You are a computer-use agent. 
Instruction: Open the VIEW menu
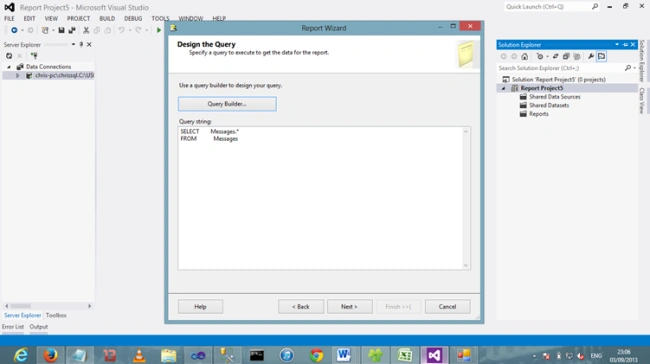pyautogui.click(x=51, y=19)
